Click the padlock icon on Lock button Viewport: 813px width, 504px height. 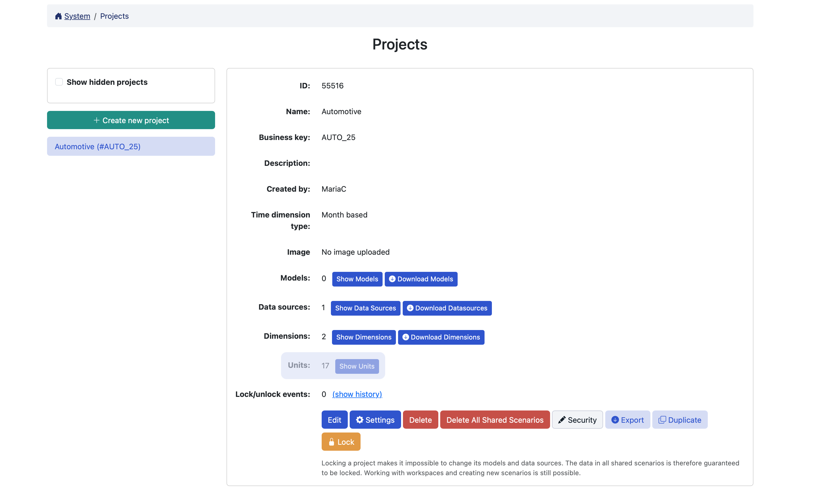tap(331, 442)
